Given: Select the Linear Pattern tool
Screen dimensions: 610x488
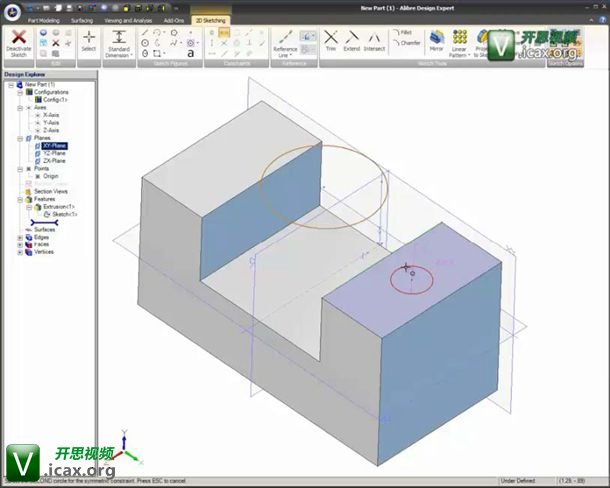Looking at the screenshot, I should click(459, 44).
